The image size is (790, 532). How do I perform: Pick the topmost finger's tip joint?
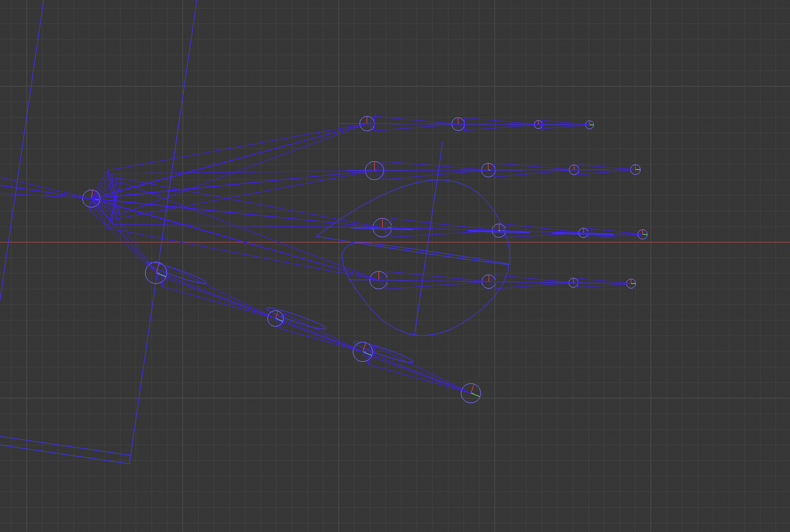[x=589, y=125]
